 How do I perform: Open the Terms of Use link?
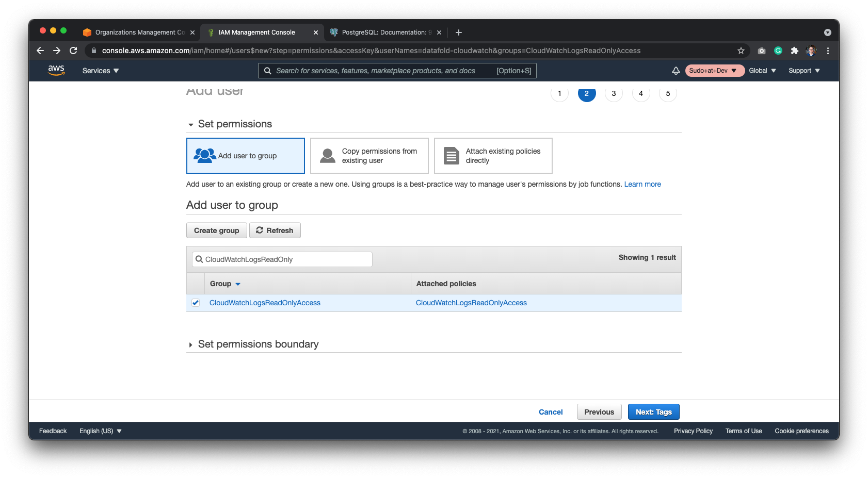744,431
